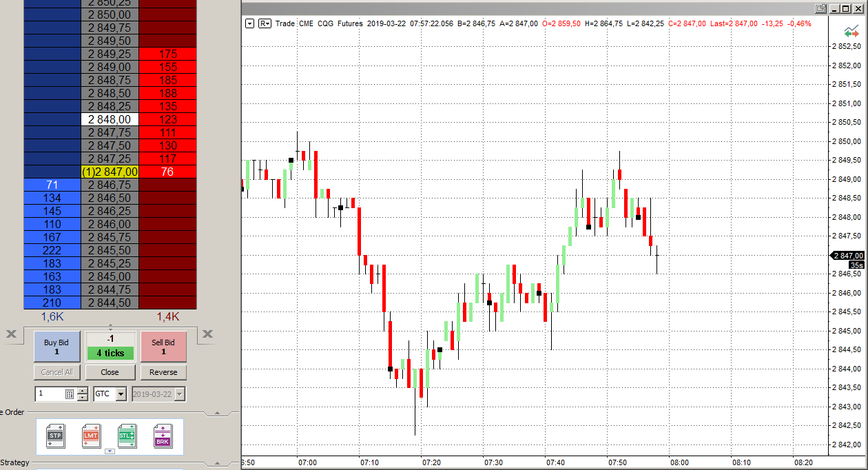The width and height of the screenshot is (868, 470).
Task: Expand more order types under order icons
Action: (109, 452)
